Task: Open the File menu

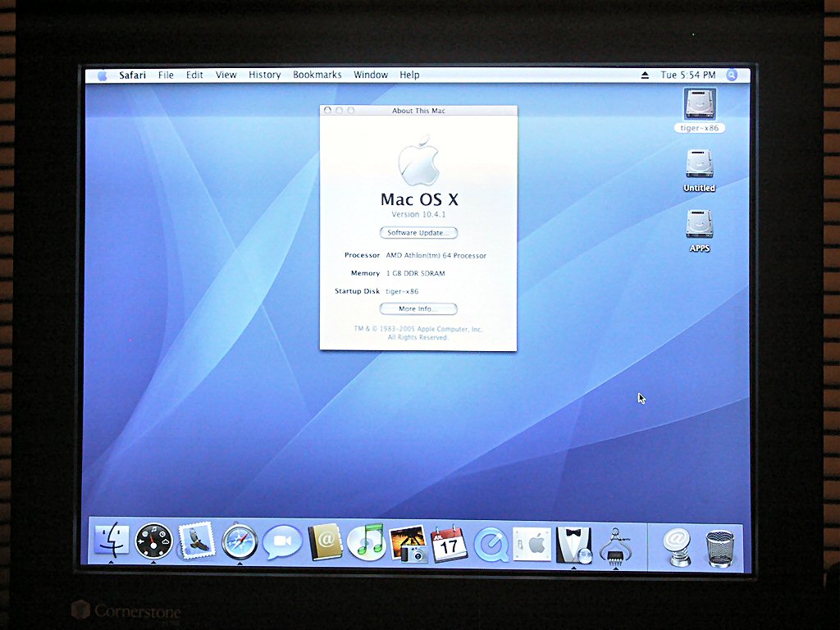Action: (x=166, y=75)
